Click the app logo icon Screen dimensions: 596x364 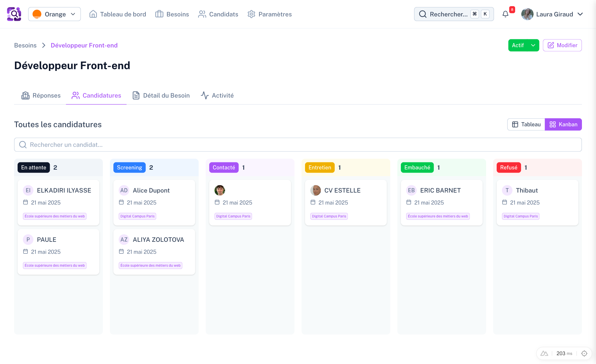[x=14, y=14]
